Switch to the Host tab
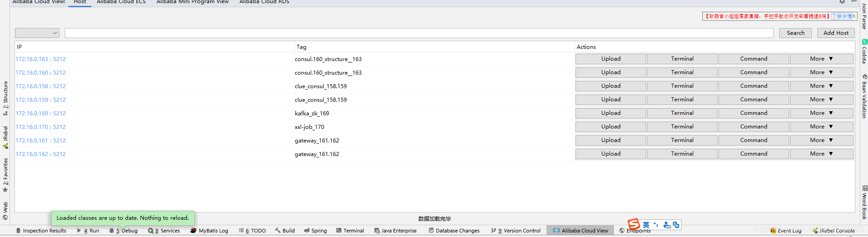 pyautogui.click(x=80, y=2)
